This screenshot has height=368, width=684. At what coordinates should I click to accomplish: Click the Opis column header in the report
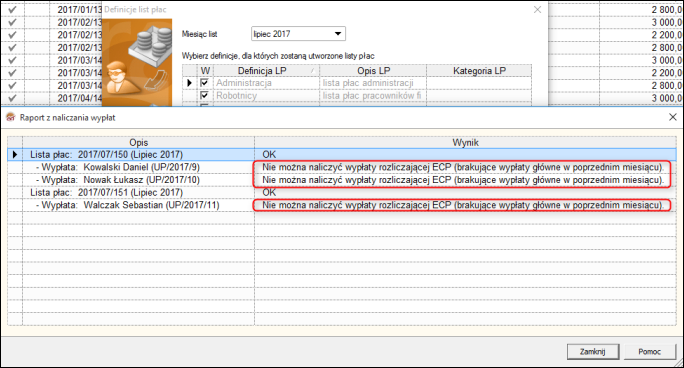point(138,142)
